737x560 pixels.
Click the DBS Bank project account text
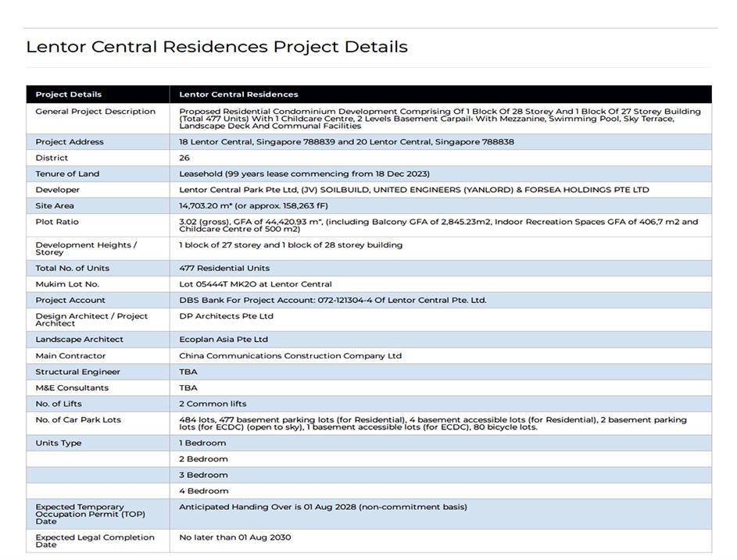point(332,300)
